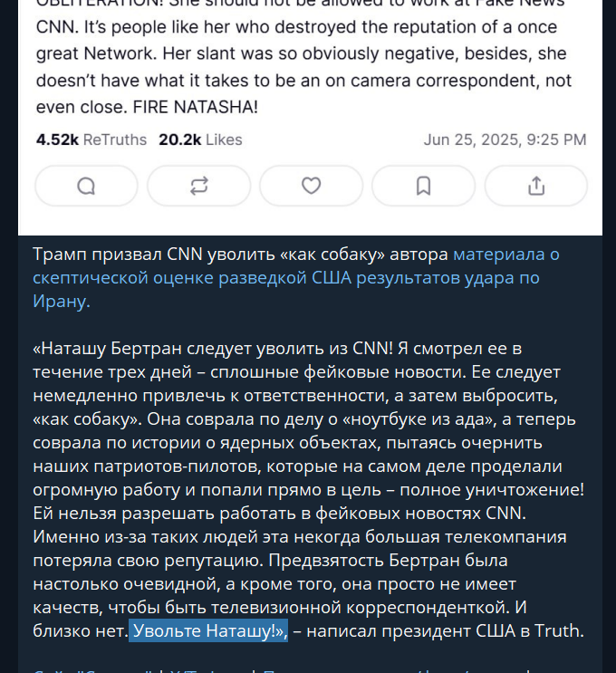616x673 pixels.
Task: Click FIRE NATASHA! text in post
Action: tap(196, 107)
